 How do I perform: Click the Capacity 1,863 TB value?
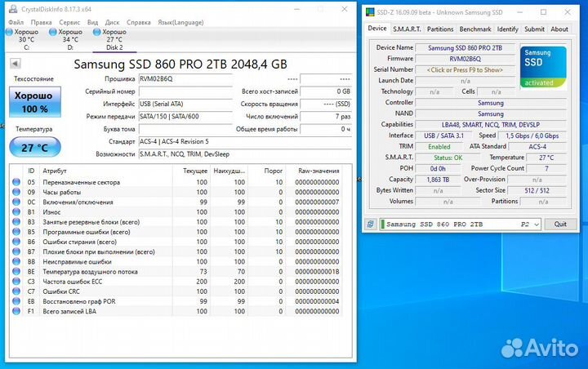438,180
